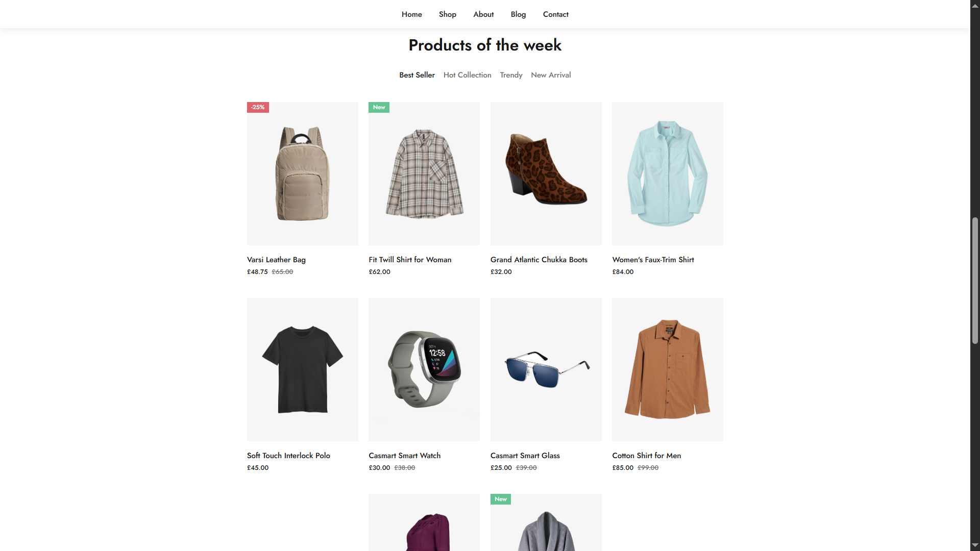View the Casmart Smart Watch picture
The height and width of the screenshot is (551, 980).
click(x=424, y=369)
